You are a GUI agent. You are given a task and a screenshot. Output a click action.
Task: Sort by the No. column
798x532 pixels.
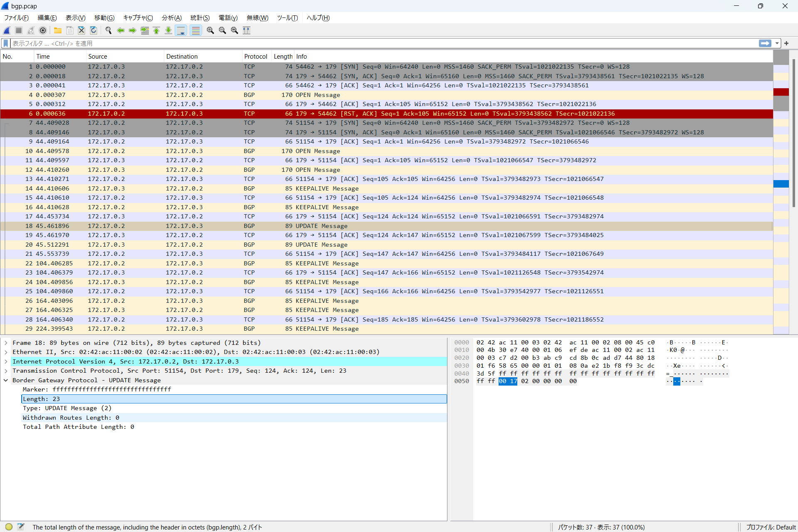17,57
